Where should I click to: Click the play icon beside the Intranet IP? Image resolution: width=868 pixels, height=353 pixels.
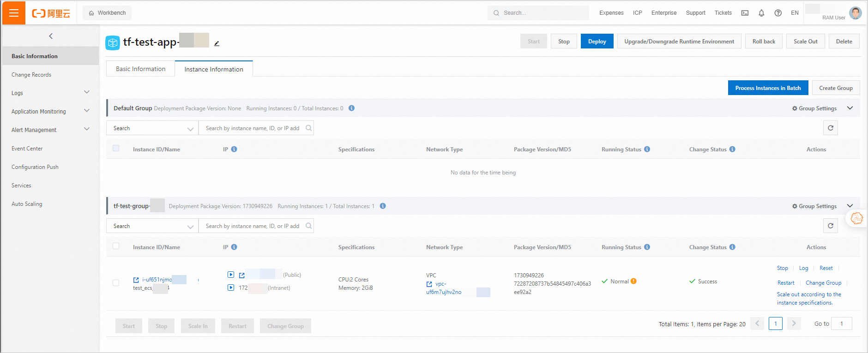click(x=231, y=287)
